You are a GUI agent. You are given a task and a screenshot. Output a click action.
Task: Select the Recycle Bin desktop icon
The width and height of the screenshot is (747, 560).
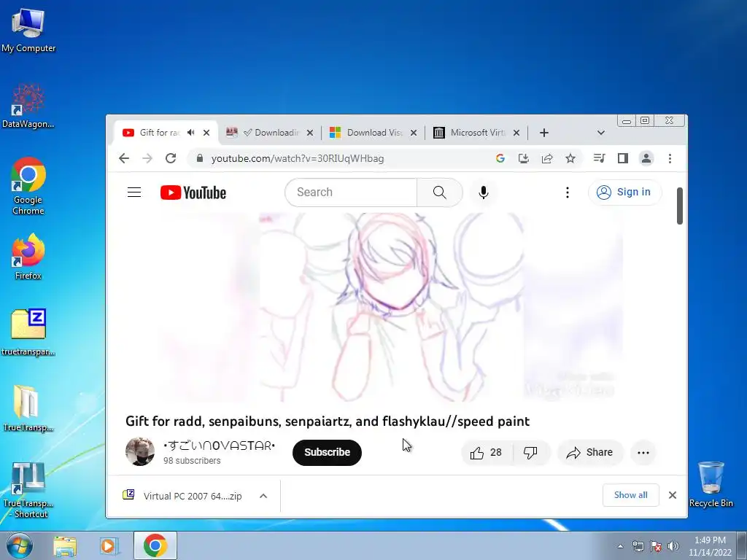tap(711, 485)
